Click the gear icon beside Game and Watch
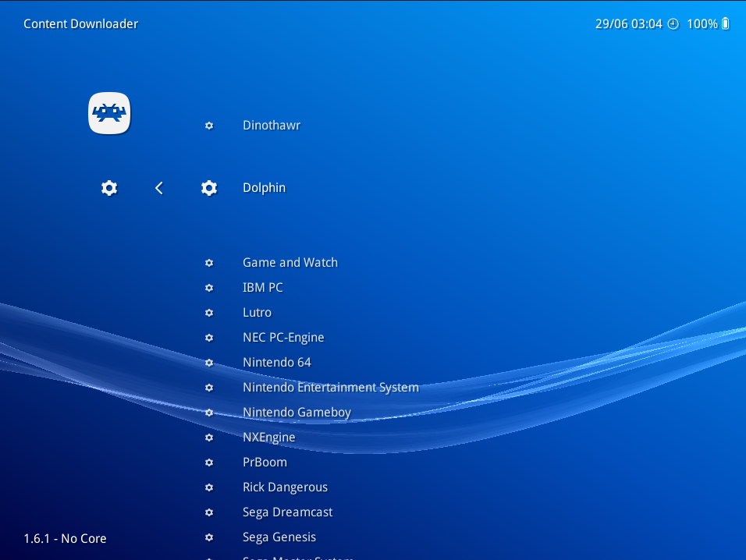Image resolution: width=746 pixels, height=560 pixels. click(x=209, y=263)
